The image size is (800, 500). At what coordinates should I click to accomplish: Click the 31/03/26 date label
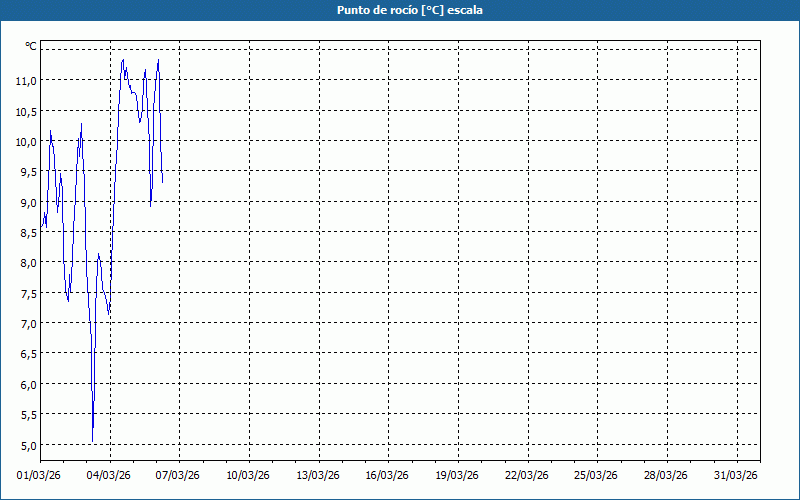pyautogui.click(x=736, y=476)
